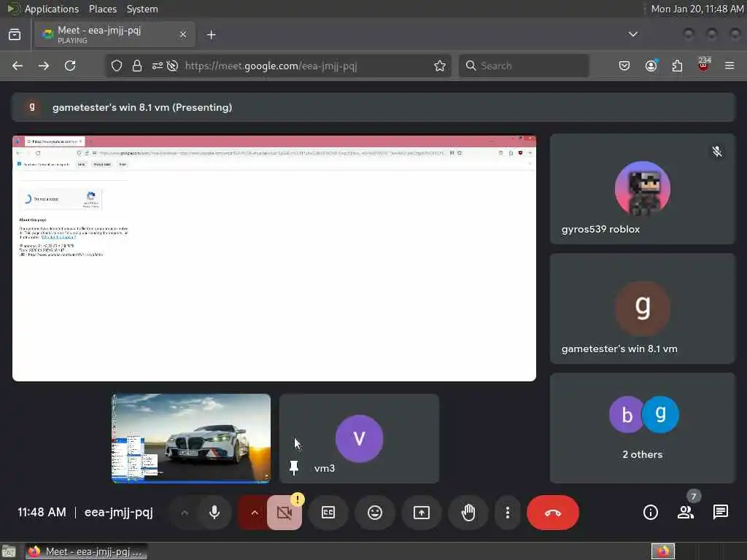Click the gametester's win 8.1 vm tile avatar
Viewport: 747px width, 560px height.
[x=642, y=308]
